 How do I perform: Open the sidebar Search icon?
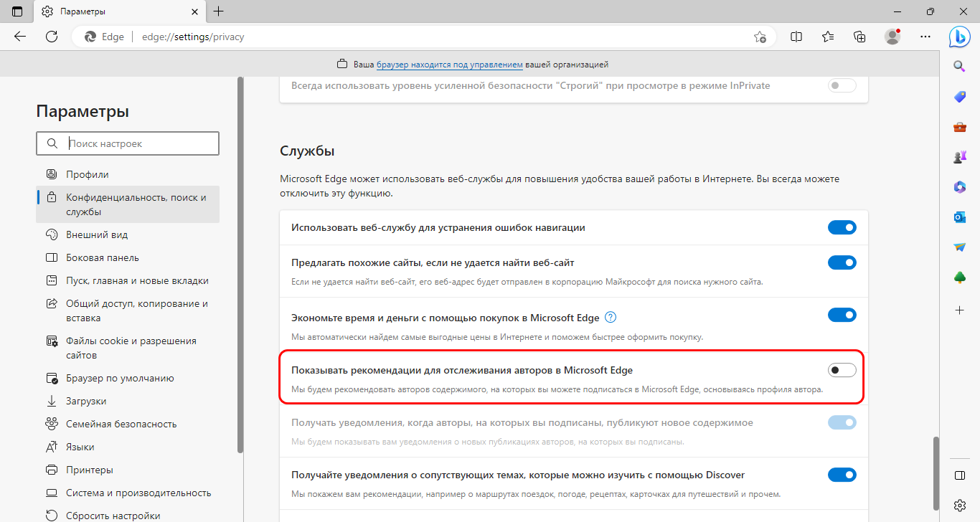tap(960, 66)
